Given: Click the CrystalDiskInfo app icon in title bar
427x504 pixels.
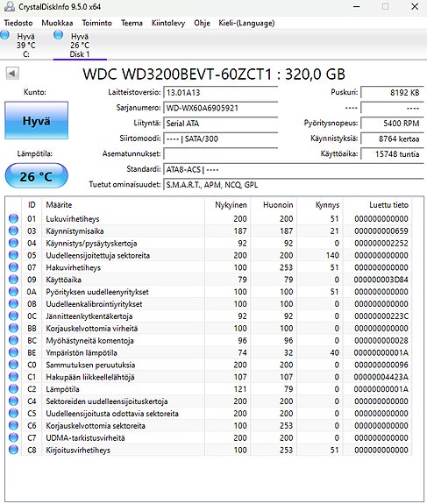Looking at the screenshot, I should coord(9,6).
